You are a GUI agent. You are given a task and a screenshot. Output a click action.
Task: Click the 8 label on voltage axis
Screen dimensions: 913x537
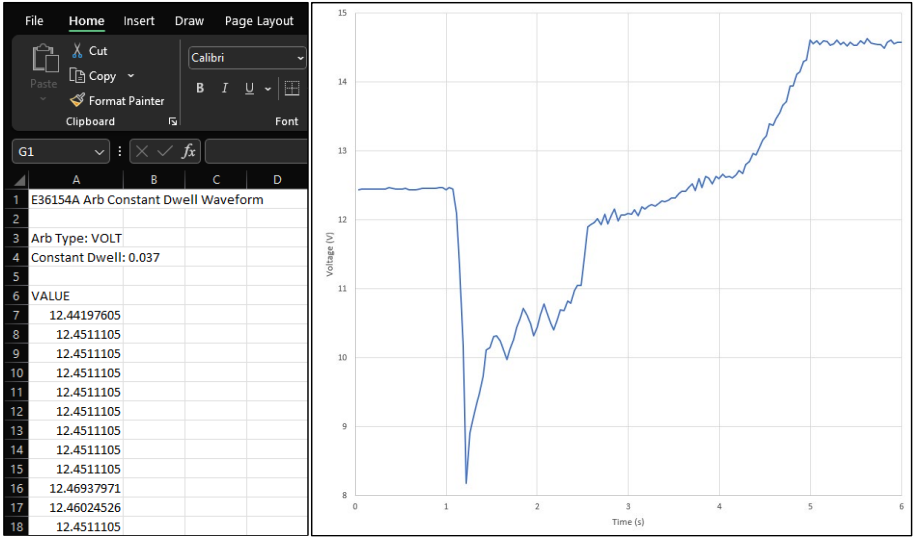click(345, 496)
